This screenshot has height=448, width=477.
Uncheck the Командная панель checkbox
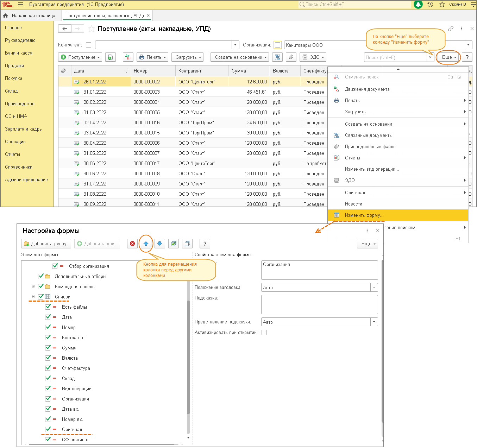coord(41,286)
